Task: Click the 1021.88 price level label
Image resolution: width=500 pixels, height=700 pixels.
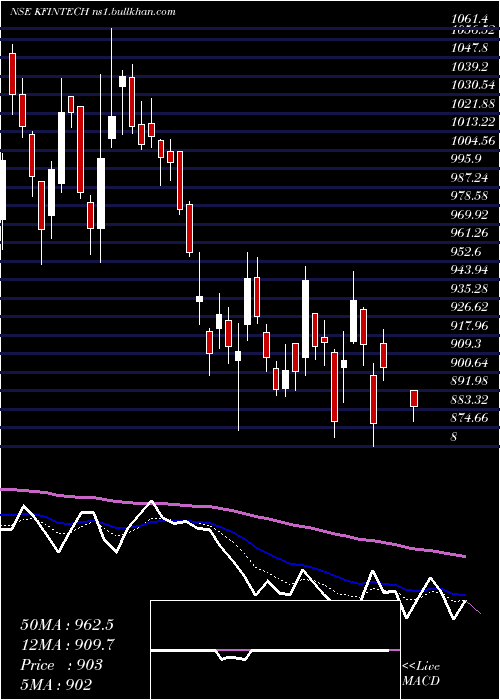Action: (473, 104)
